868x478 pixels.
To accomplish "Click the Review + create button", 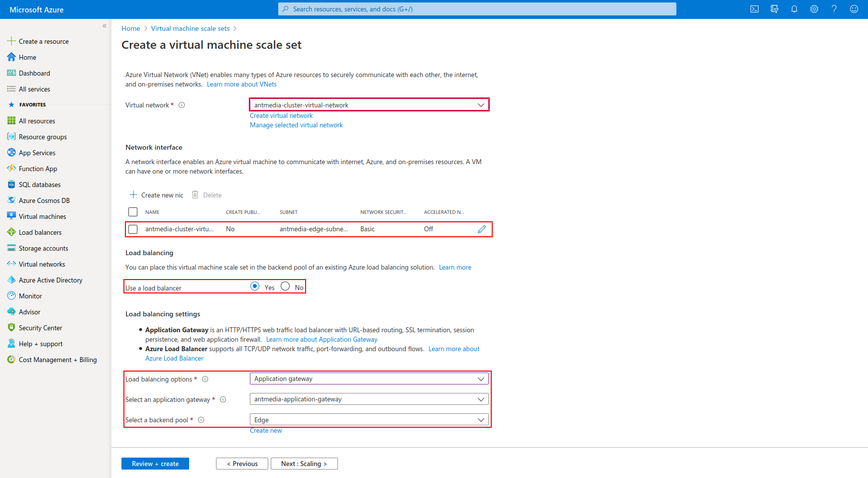I will [155, 464].
